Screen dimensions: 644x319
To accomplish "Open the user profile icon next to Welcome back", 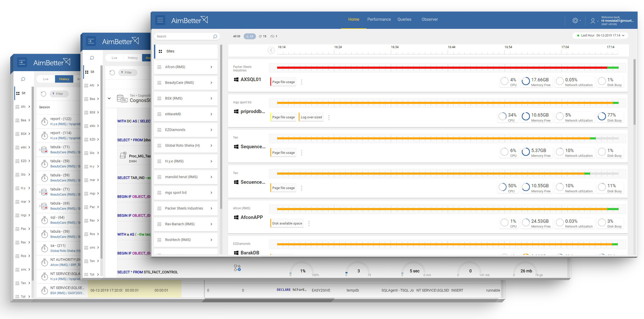I will [593, 21].
